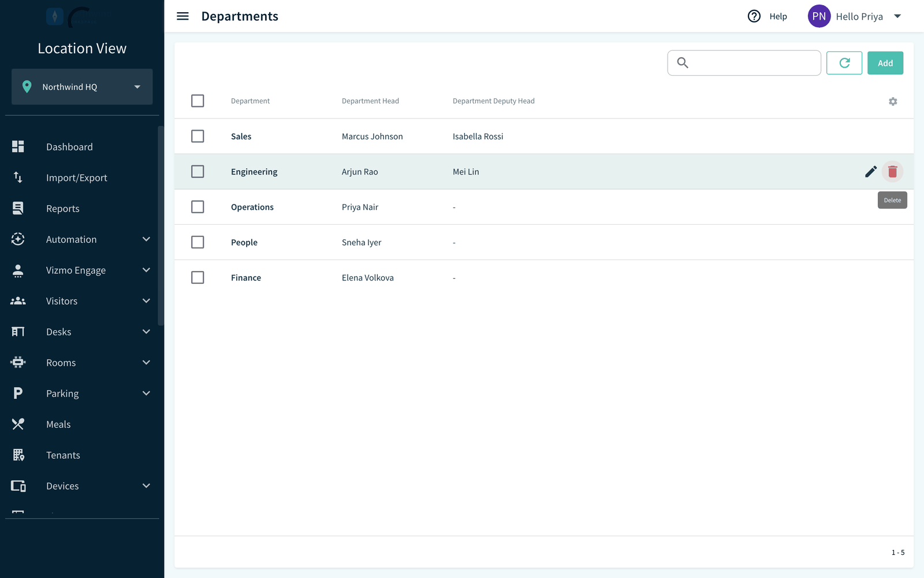
Task: Check the People row checkbox
Action: [x=198, y=242]
